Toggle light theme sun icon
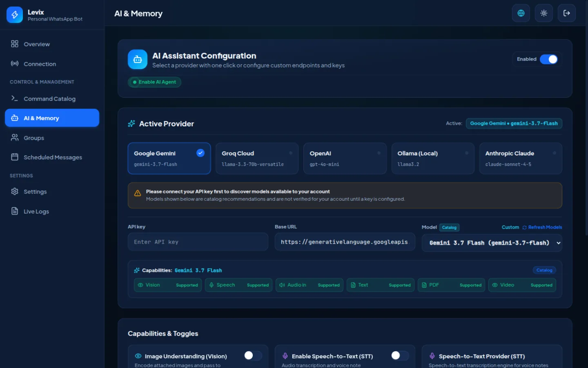Screen dimensions: 588x368 pos(544,13)
